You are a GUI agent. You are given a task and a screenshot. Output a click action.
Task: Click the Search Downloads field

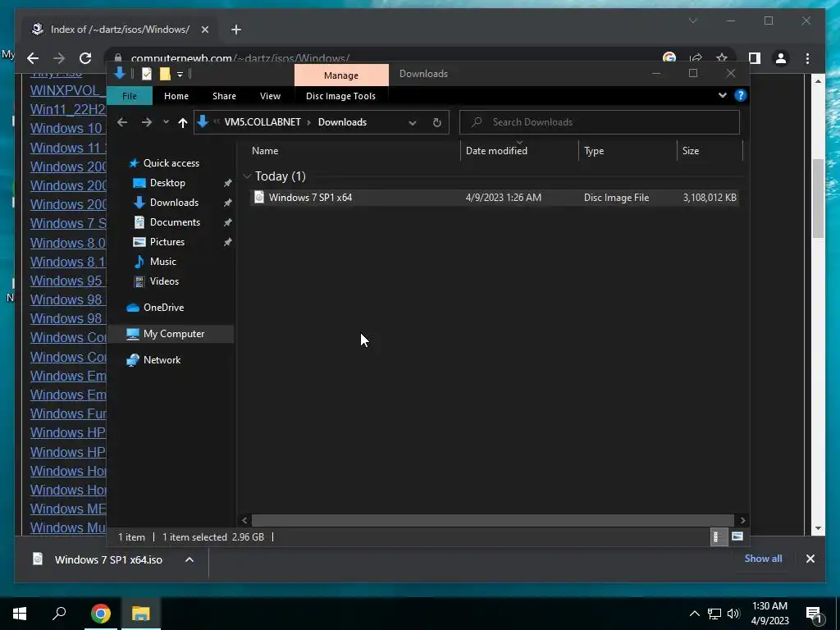(x=600, y=122)
